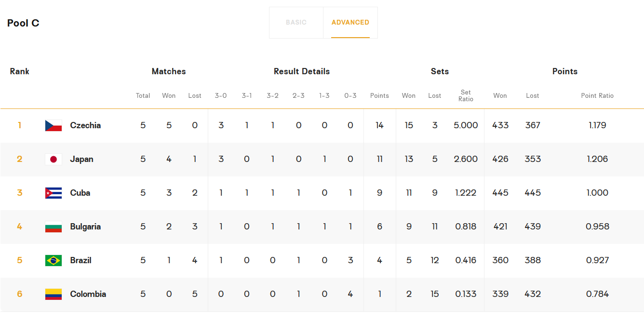
Task: Click the Pool C heading
Action: click(x=23, y=23)
